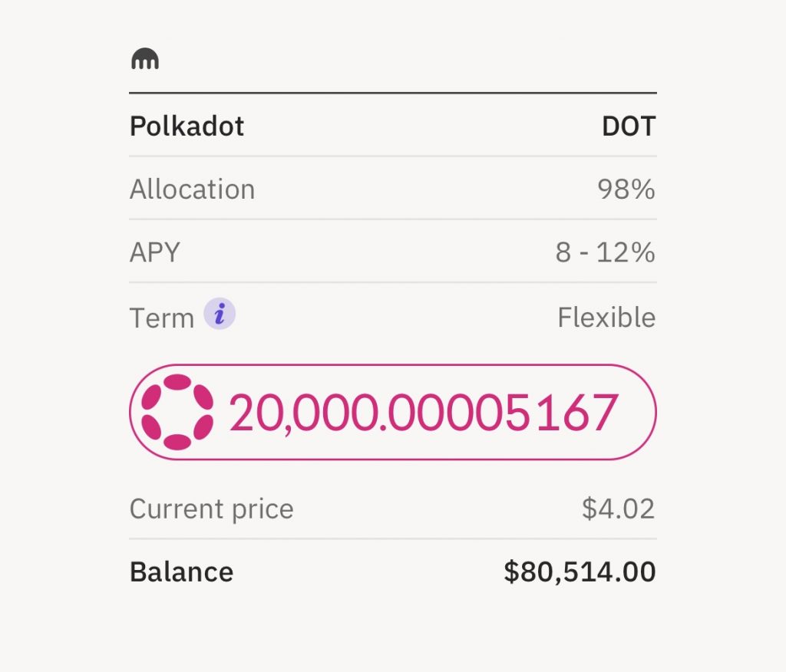Click the pink Polkadot coin icon
Viewport: 786px width, 672px height.
point(177,412)
